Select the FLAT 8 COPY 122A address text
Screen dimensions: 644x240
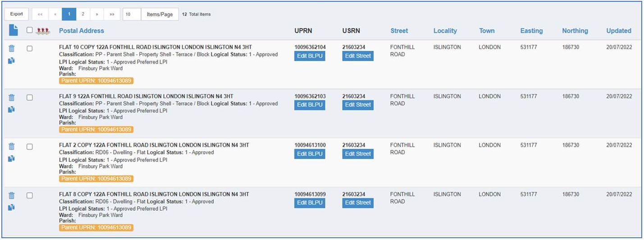click(x=154, y=194)
